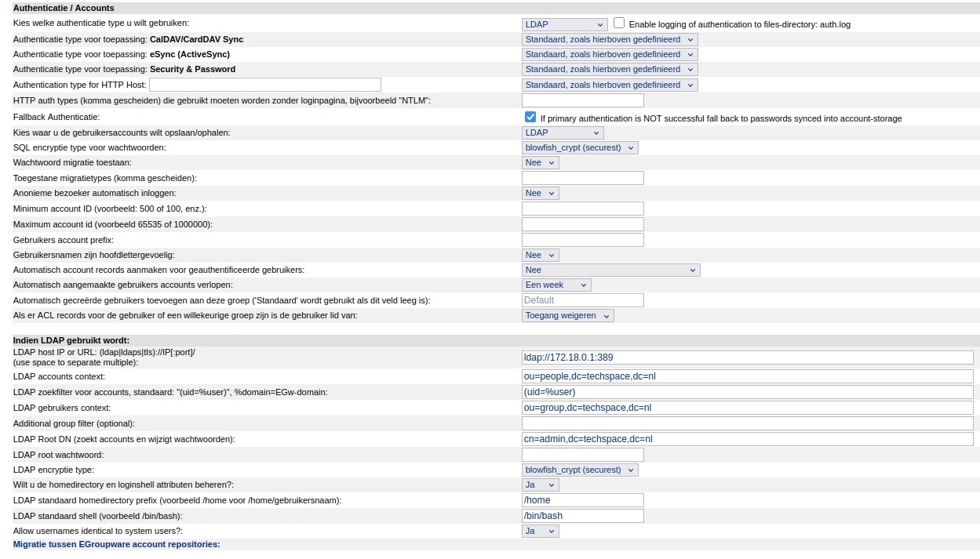
Task: Click the LDAP root wachtwoord field
Action: click(x=582, y=455)
